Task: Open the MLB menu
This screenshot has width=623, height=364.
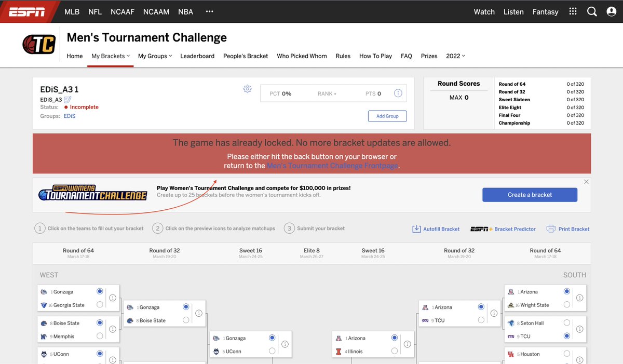Action: point(72,11)
